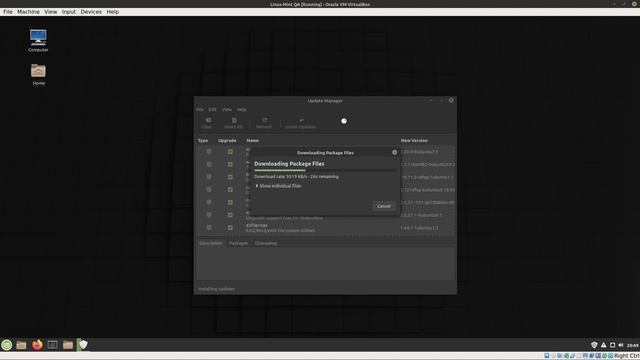Switch to the Description tab
Viewport: 640px width, 360px height.
[x=211, y=243]
